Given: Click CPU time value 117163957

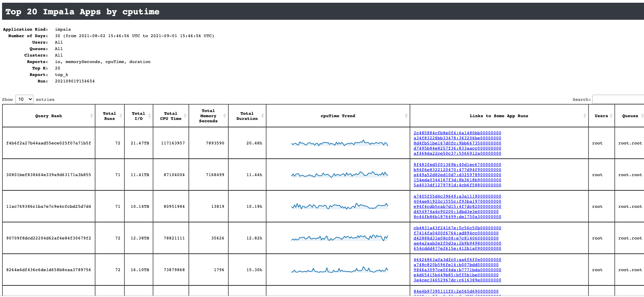Looking at the screenshot, I should click(173, 143).
